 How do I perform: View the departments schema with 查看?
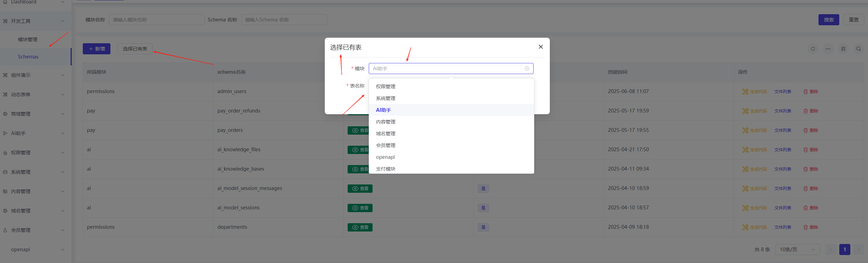(360, 227)
